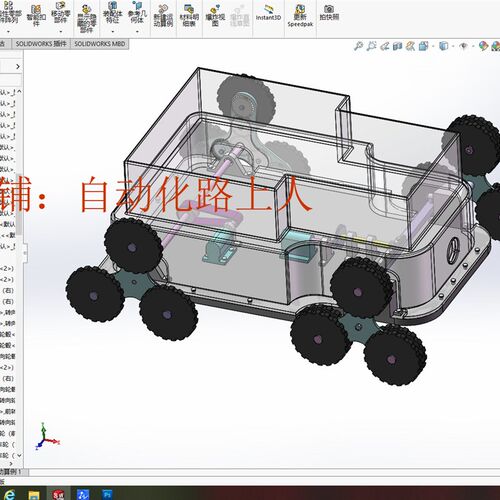The height and width of the screenshot is (500, 500).
Task: Click the Apply Scene icon
Action: click(x=495, y=46)
